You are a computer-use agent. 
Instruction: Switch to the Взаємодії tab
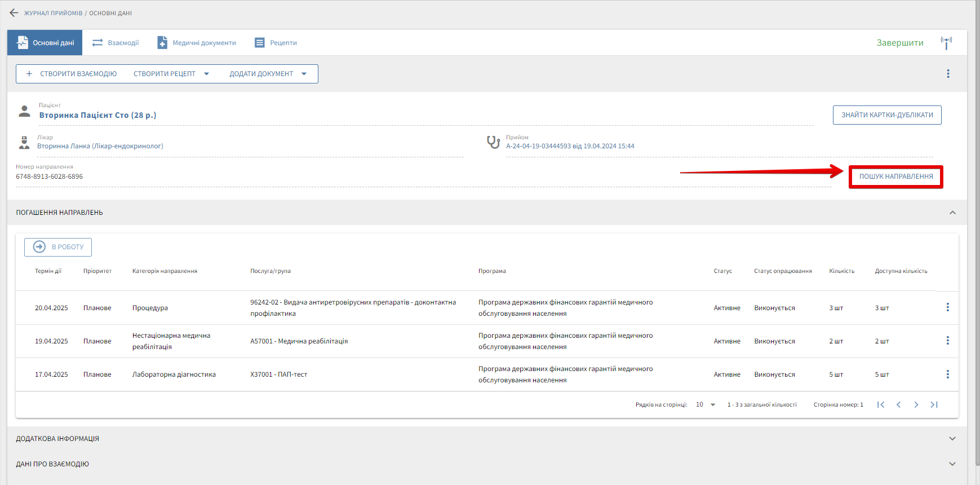(x=116, y=43)
